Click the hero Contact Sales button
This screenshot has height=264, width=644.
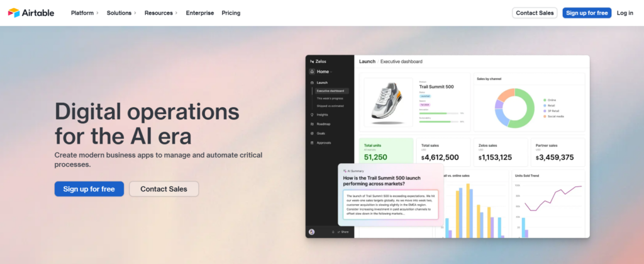164,189
